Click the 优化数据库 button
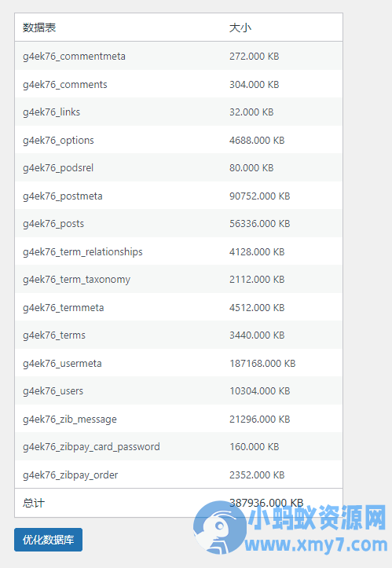 [48, 540]
